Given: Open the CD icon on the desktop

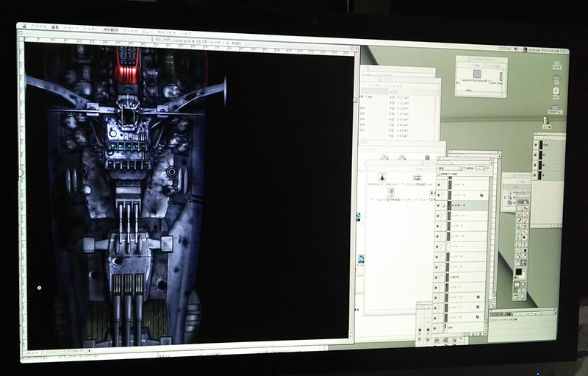Looking at the screenshot, I should point(556,91).
